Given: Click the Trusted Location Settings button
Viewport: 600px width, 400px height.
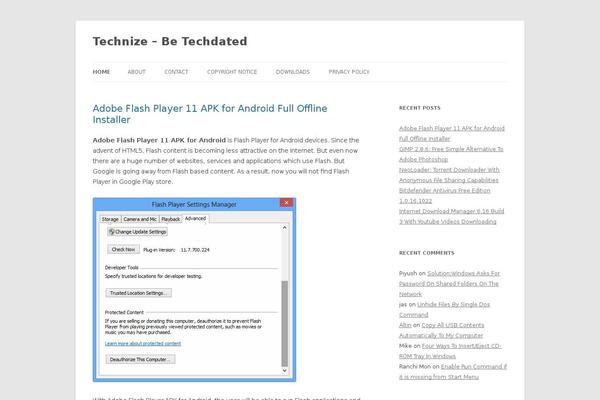Looking at the screenshot, I should tap(139, 293).
